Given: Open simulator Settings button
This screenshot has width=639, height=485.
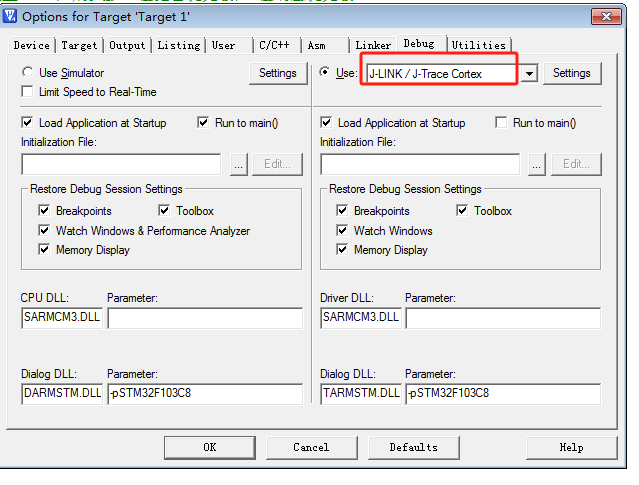Looking at the screenshot, I should (x=278, y=73).
